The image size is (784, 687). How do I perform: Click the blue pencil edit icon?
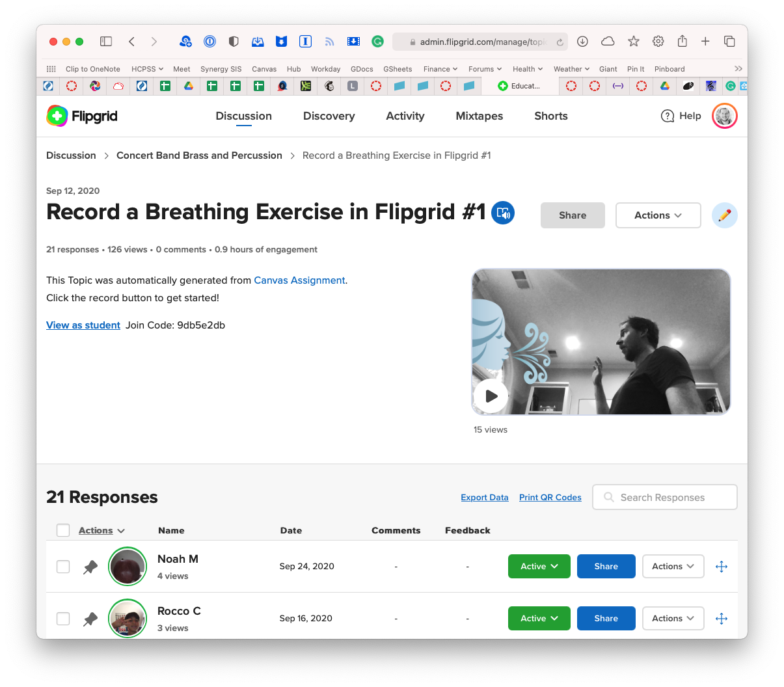[724, 215]
